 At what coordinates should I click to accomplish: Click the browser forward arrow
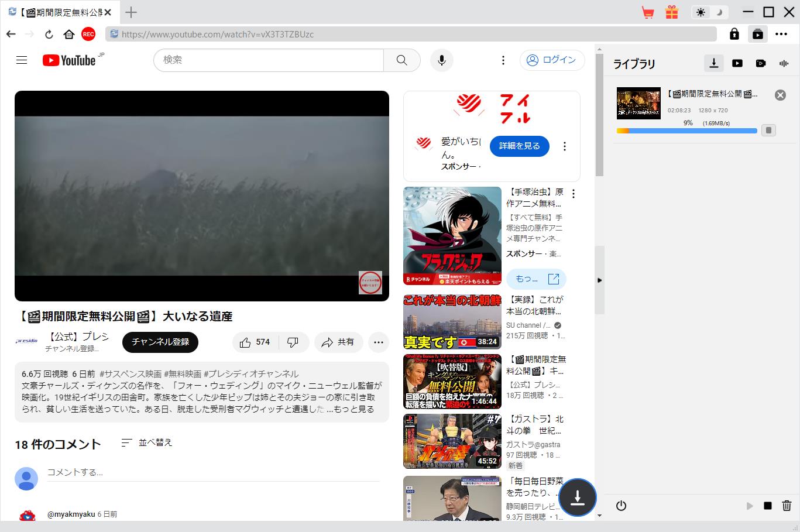click(29, 34)
